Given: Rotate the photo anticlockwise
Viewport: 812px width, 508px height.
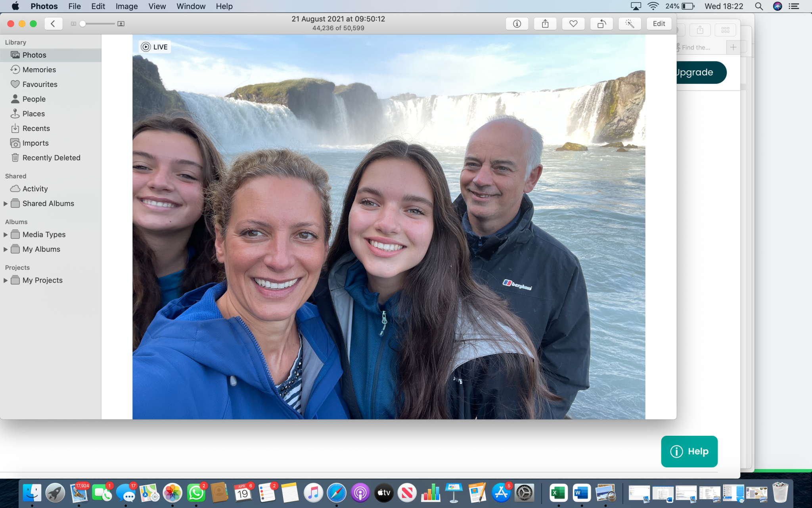Looking at the screenshot, I should [601, 24].
